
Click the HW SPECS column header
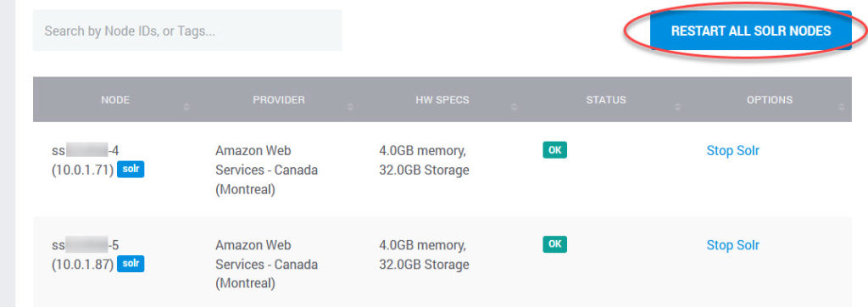point(442,100)
